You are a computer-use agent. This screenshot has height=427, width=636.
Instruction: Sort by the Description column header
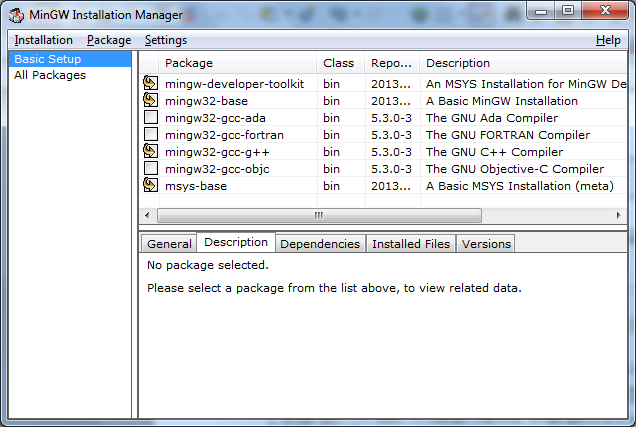pyautogui.click(x=524, y=63)
